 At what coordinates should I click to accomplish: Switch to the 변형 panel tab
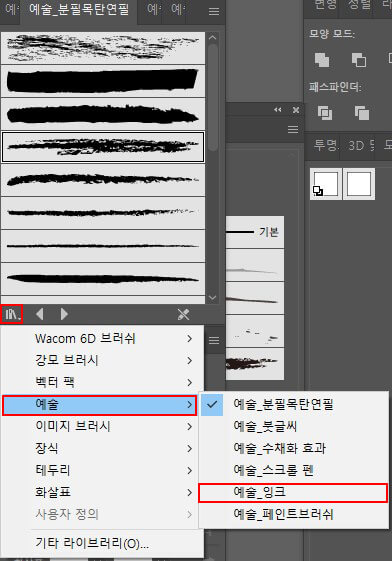(x=325, y=5)
